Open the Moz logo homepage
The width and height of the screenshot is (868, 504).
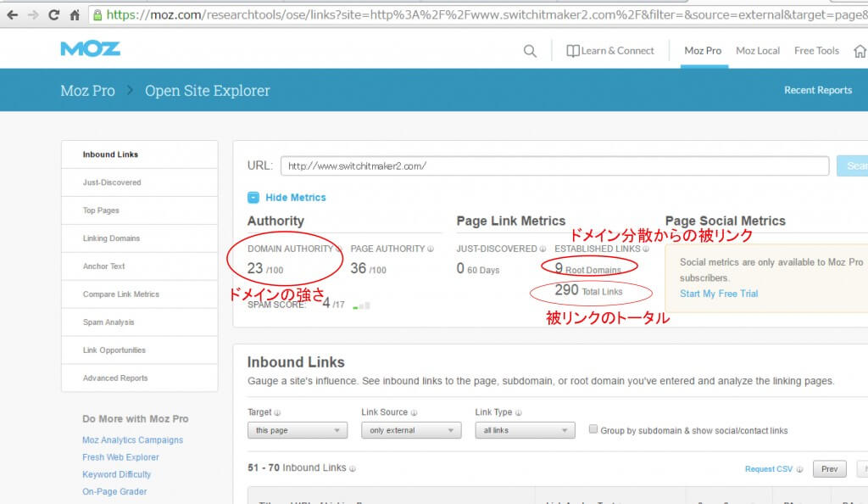90,48
